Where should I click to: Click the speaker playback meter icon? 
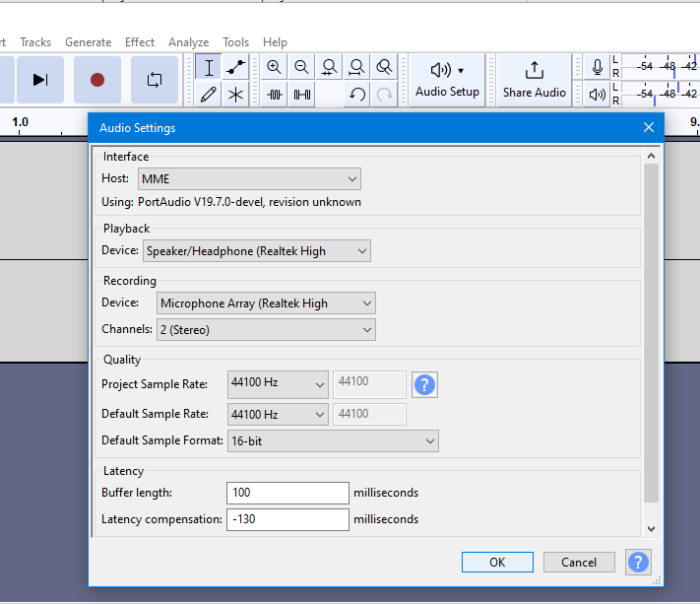(598, 95)
